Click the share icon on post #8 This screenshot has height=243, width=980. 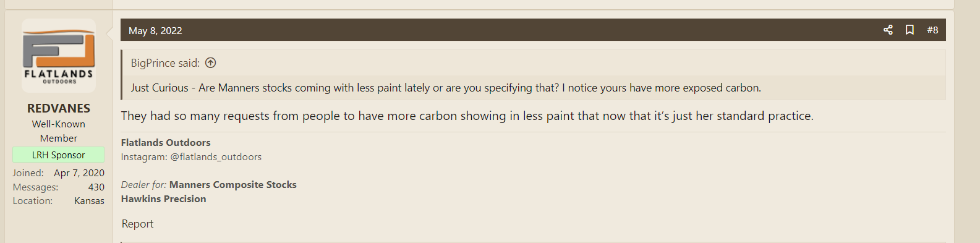(x=888, y=30)
